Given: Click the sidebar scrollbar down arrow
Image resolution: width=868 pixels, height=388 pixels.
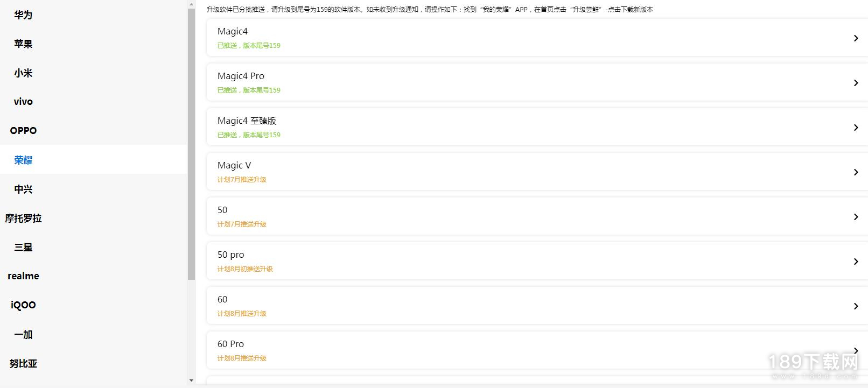Looking at the screenshot, I should [191, 380].
